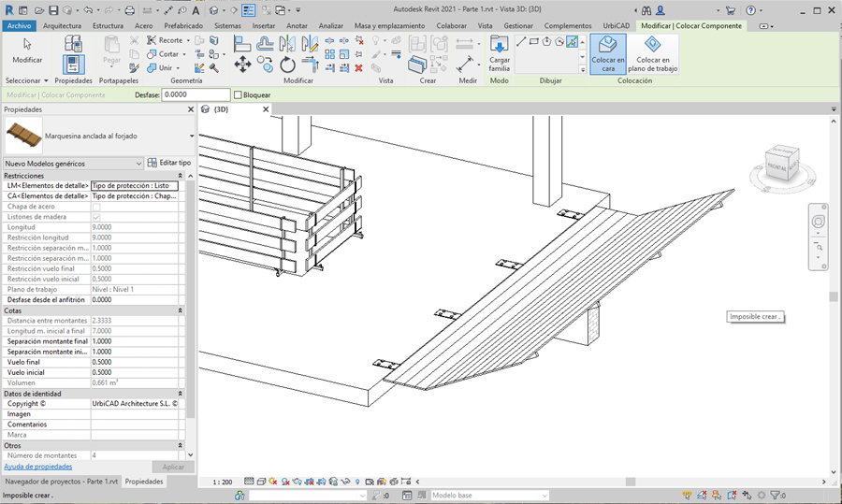Click the Modificar arrow tool
Viewport: 842px width, 504px height.
tap(27, 50)
